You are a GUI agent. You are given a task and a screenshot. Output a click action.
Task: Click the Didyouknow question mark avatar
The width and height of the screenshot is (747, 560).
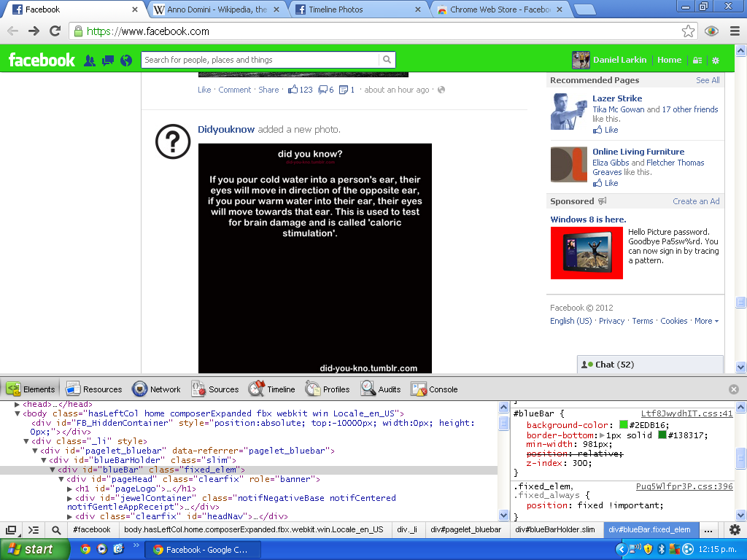click(x=173, y=141)
